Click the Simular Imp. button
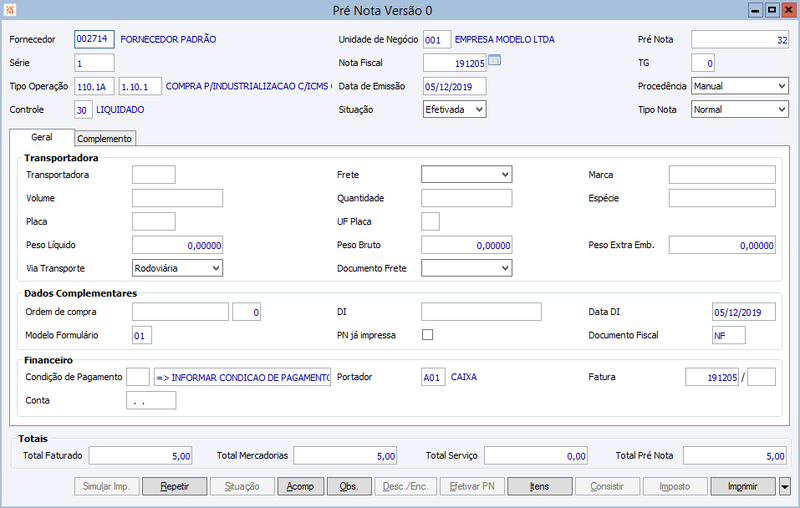 106,487
